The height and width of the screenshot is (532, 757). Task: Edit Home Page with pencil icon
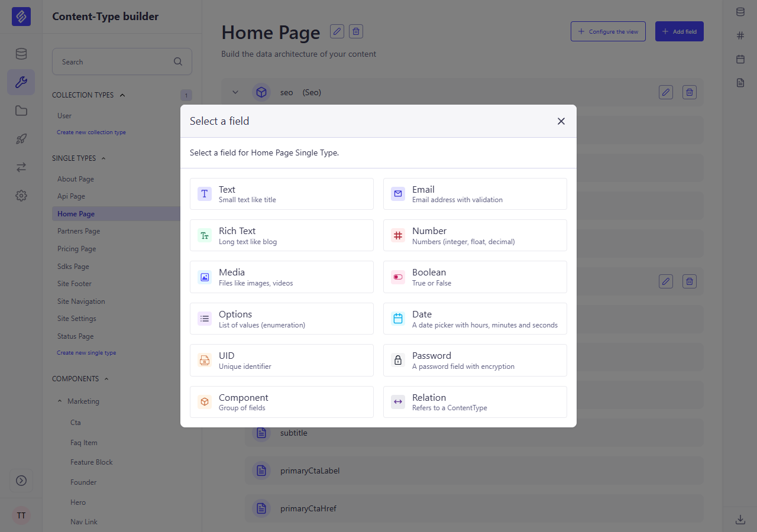337,31
